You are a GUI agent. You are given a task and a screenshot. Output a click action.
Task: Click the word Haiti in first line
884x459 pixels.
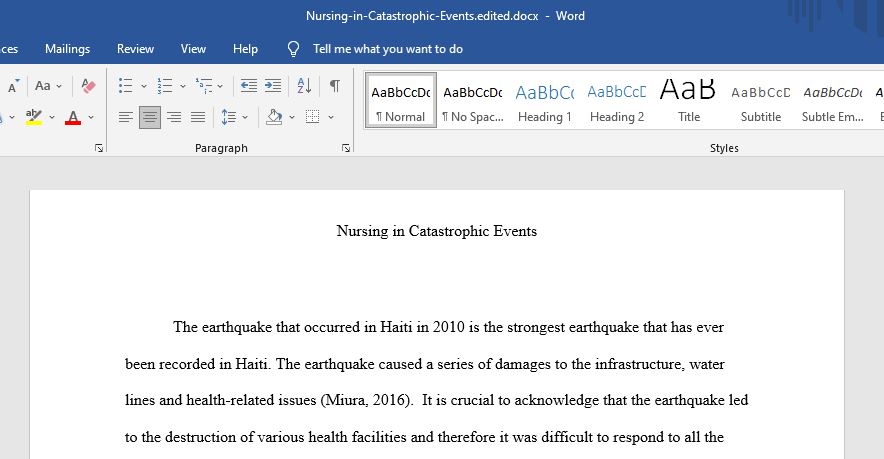396,327
